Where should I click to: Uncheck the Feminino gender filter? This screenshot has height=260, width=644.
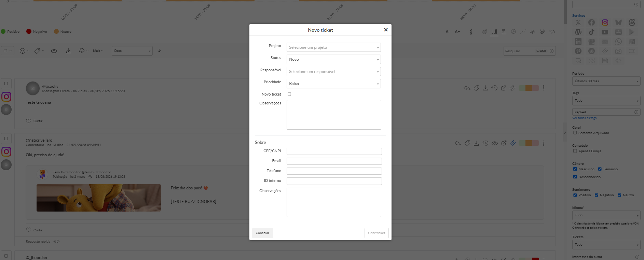600,169
